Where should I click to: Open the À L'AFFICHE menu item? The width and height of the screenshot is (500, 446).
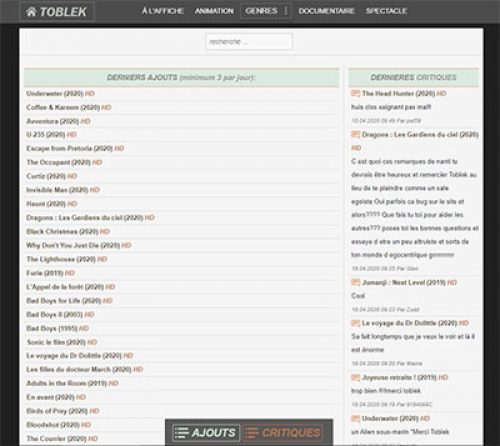(x=163, y=11)
